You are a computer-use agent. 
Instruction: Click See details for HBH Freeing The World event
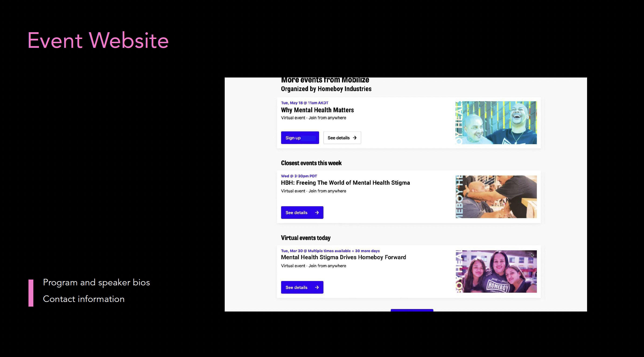pyautogui.click(x=302, y=213)
